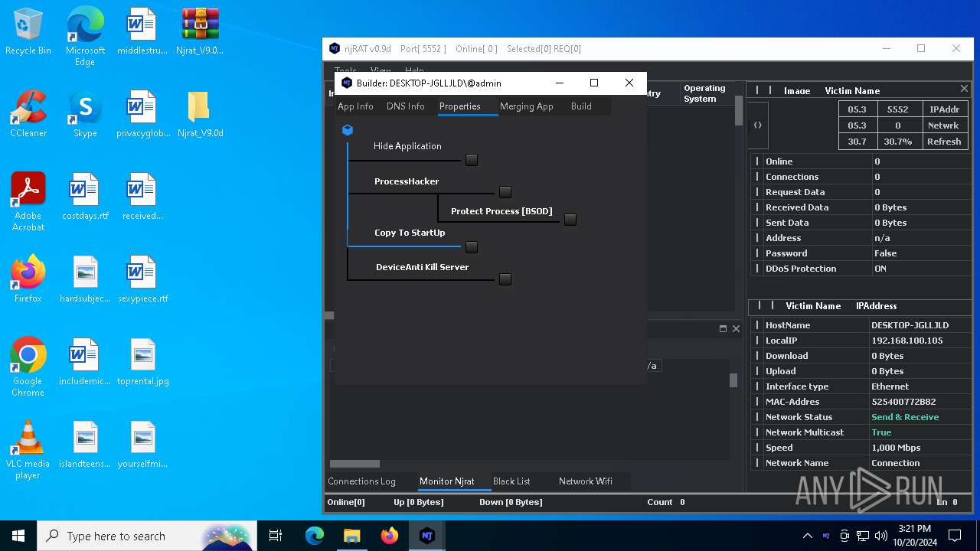Check the Copy To StartUp box
Image resolution: width=980 pixels, height=551 pixels.
pyautogui.click(x=472, y=247)
